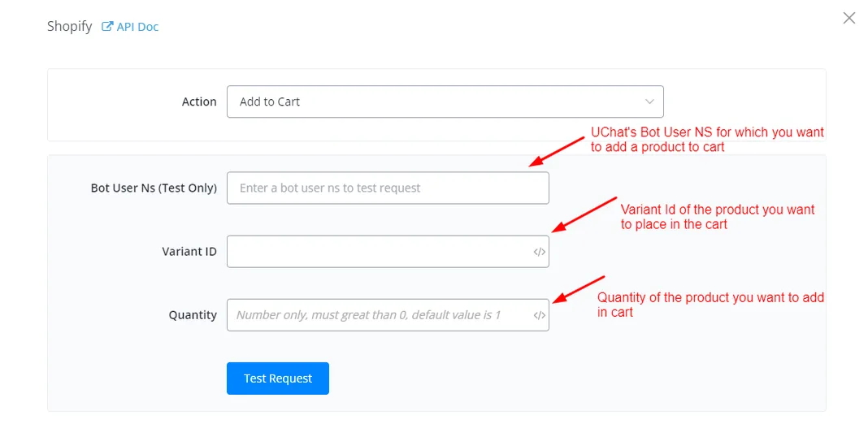Focus the Bot User Ns test input field

pyautogui.click(x=388, y=188)
